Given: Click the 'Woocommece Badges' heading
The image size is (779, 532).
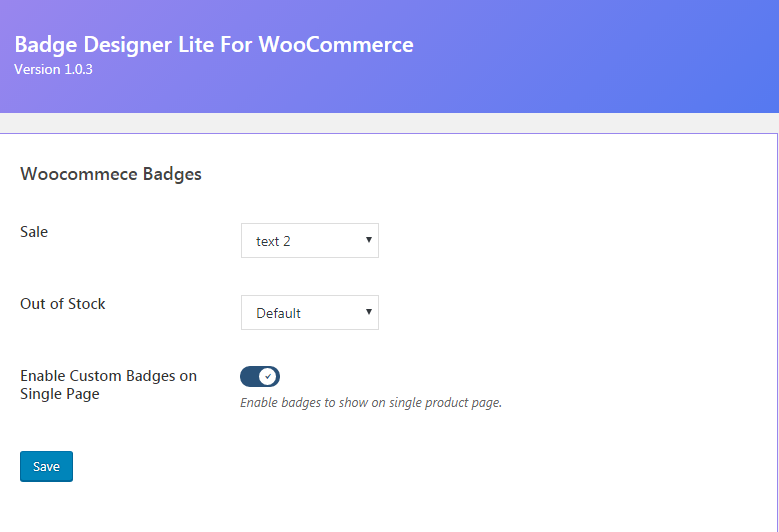Looking at the screenshot, I should pyautogui.click(x=111, y=174).
